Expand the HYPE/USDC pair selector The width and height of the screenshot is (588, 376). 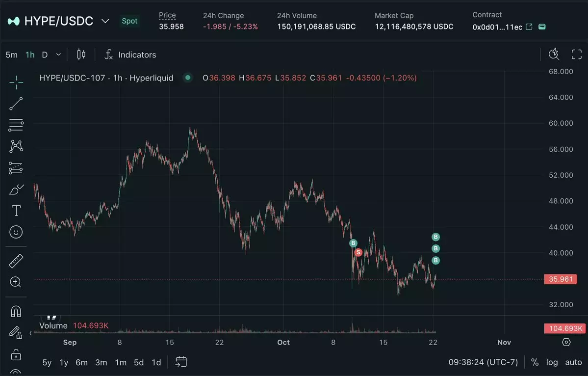pos(105,21)
